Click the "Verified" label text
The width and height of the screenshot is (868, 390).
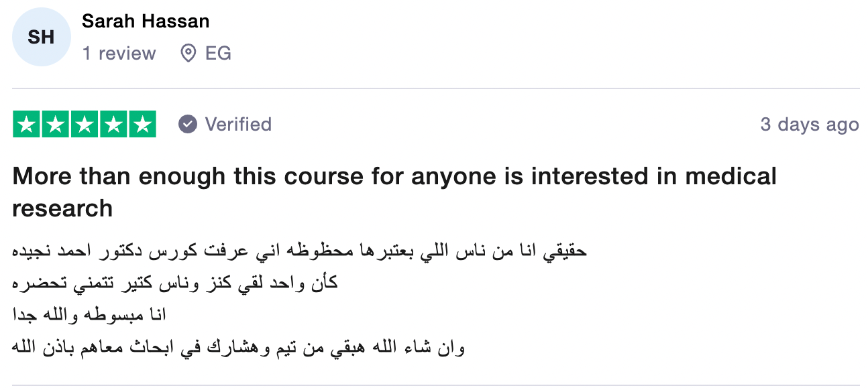238,125
